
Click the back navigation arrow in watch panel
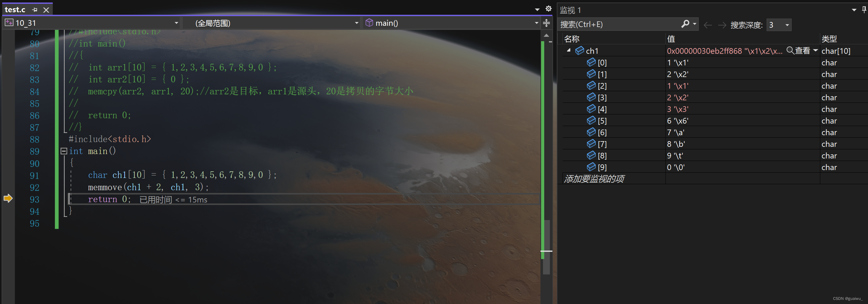click(x=708, y=25)
